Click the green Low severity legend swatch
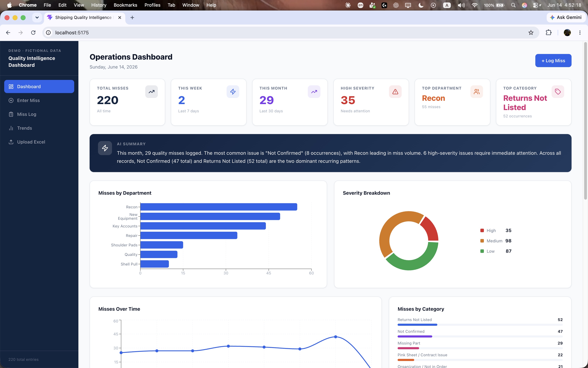 tap(482, 251)
